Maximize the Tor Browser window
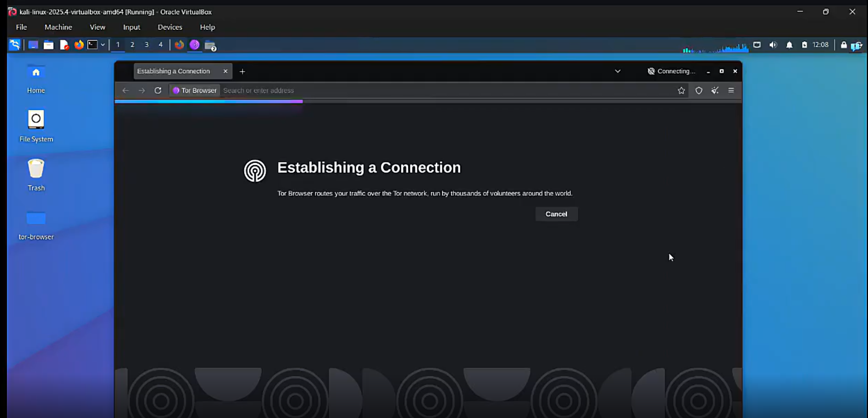This screenshot has width=868, height=418. point(722,71)
